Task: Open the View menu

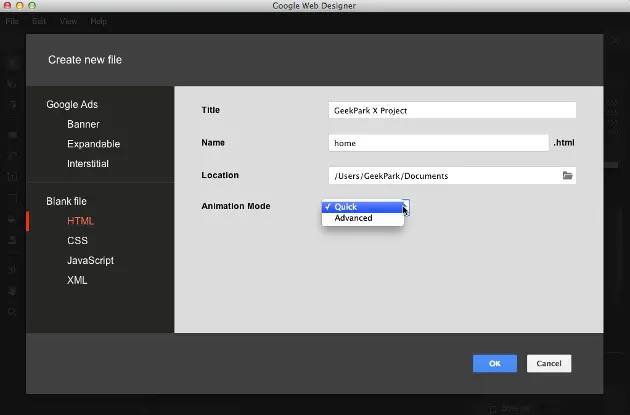Action: (68, 21)
